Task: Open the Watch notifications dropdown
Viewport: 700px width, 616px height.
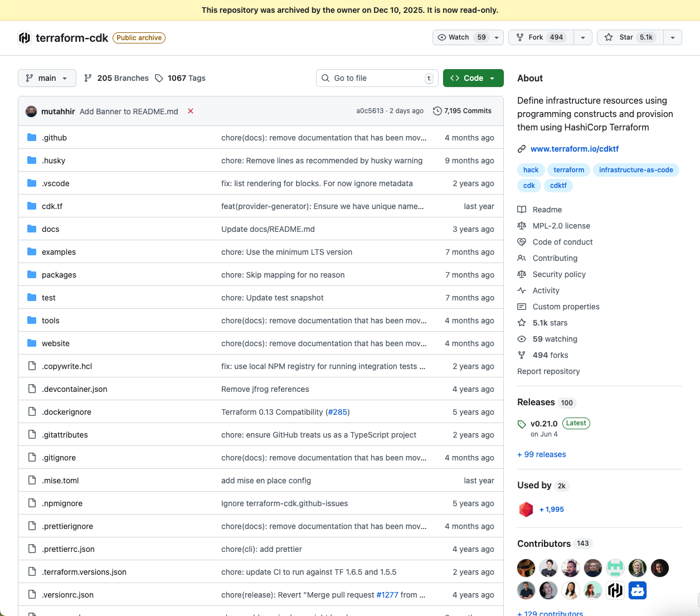Action: click(468, 37)
